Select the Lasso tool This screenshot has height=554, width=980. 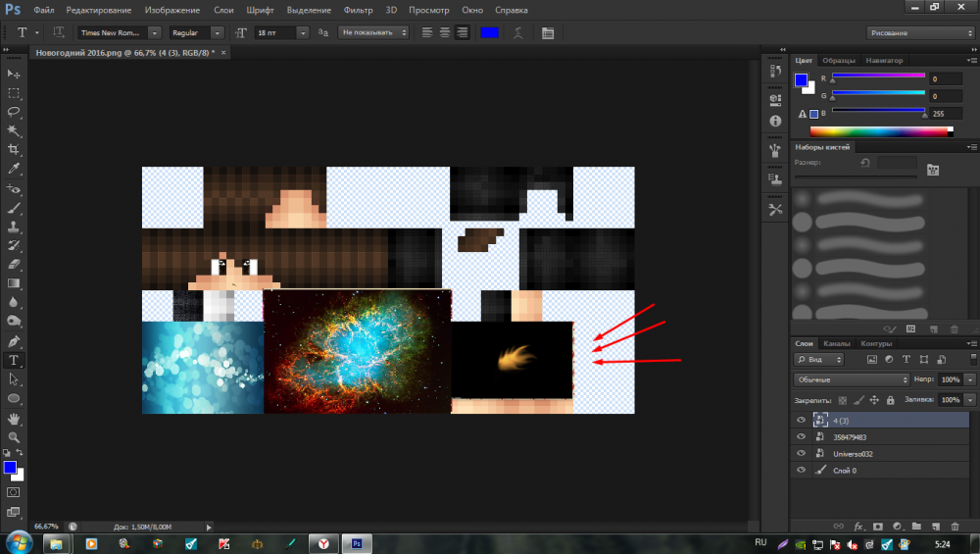[x=14, y=112]
